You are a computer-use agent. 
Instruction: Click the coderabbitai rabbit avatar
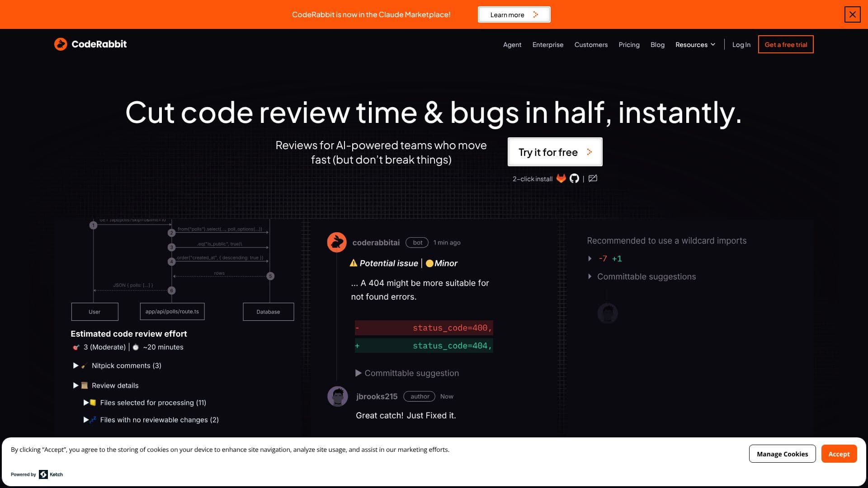click(x=337, y=242)
